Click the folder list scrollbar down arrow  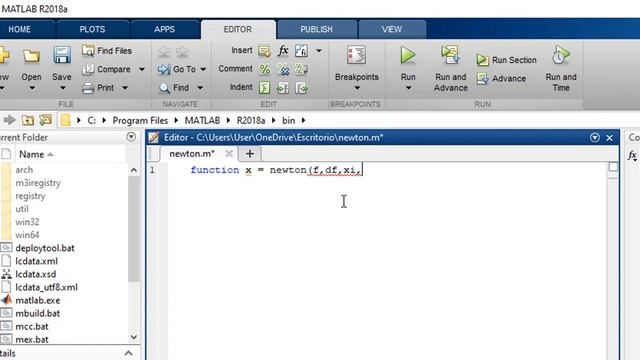click(134, 337)
